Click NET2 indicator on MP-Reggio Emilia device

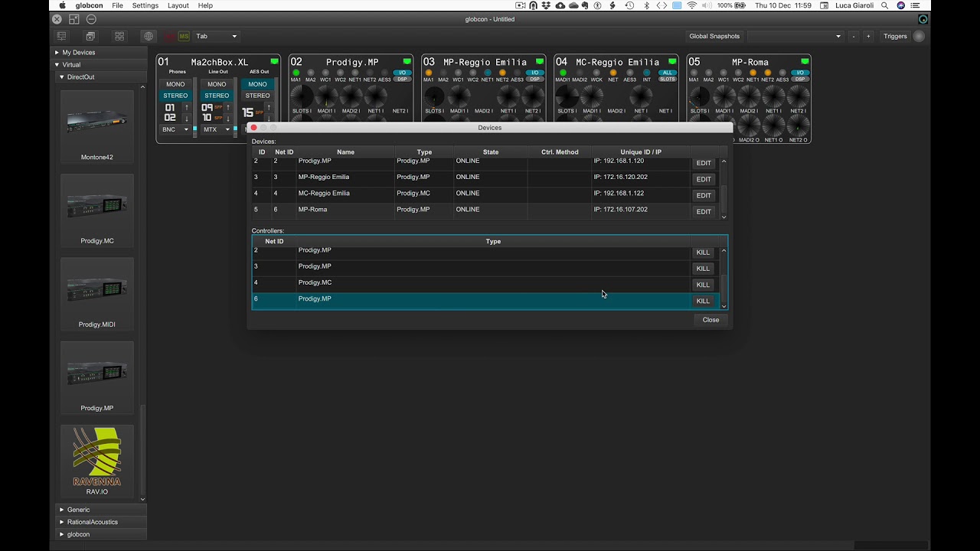[x=502, y=73]
